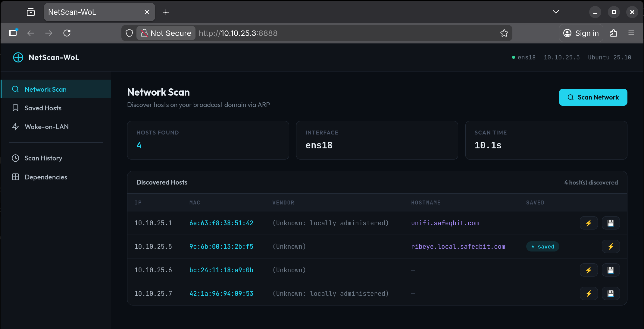Click the NetScan-WoL logo icon
Image resolution: width=644 pixels, height=329 pixels.
[x=18, y=57]
